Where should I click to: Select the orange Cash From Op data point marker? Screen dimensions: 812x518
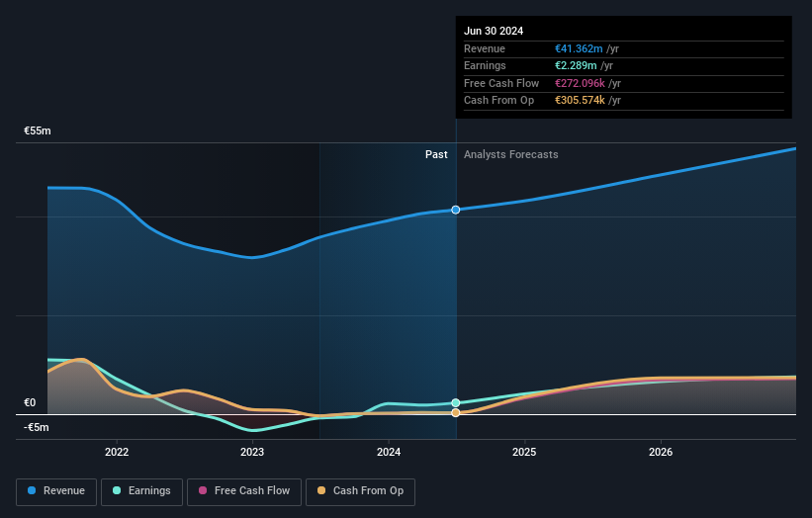[456, 413]
